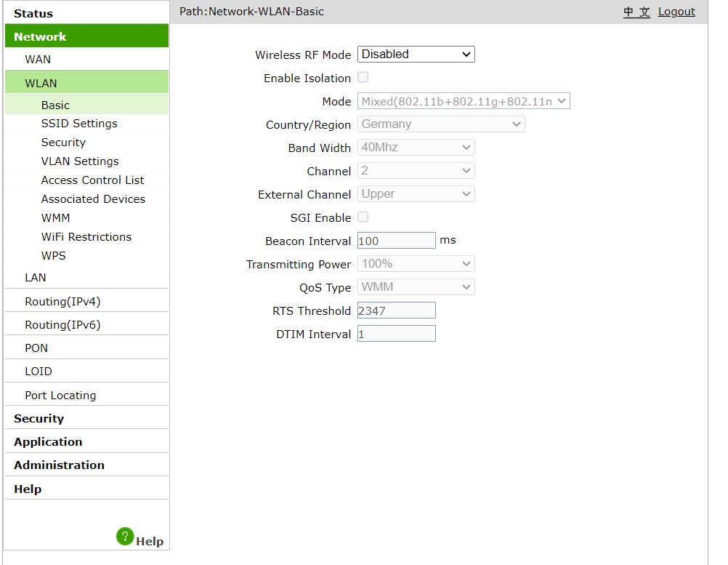This screenshot has height=565, width=728.
Task: Toggle the Enable Isolation checkbox
Action: (363, 77)
